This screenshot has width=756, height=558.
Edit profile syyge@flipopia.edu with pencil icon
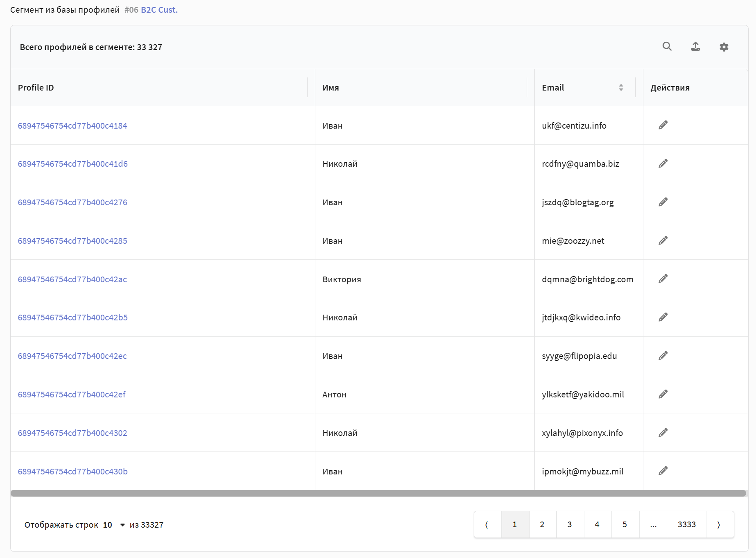pyautogui.click(x=663, y=356)
